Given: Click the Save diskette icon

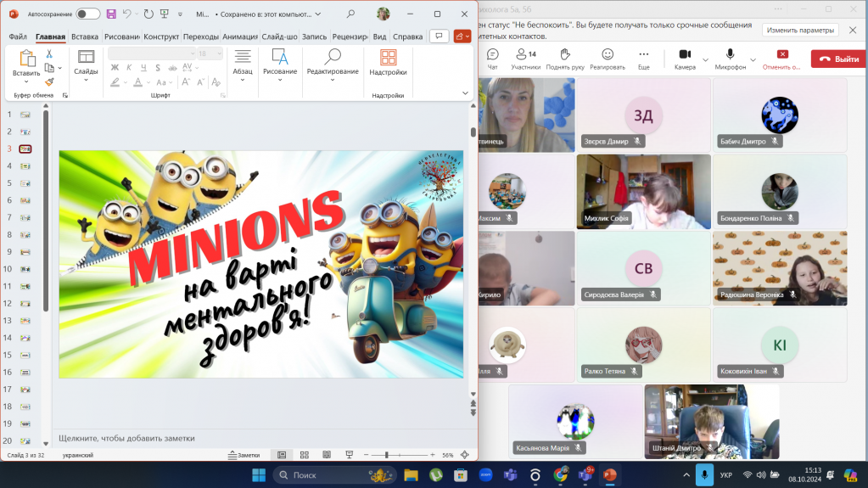Looking at the screenshot, I should [111, 14].
